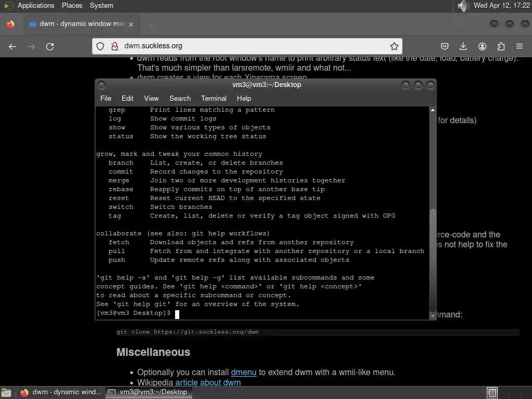The image size is (532, 399).
Task: Click the 'push' line in terminal output
Action: tap(229, 260)
